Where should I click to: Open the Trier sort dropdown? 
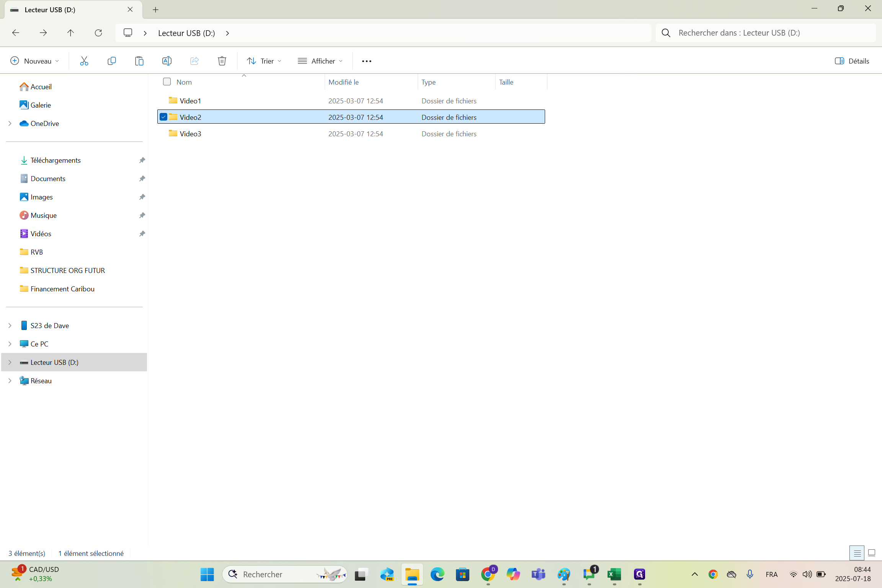(264, 61)
